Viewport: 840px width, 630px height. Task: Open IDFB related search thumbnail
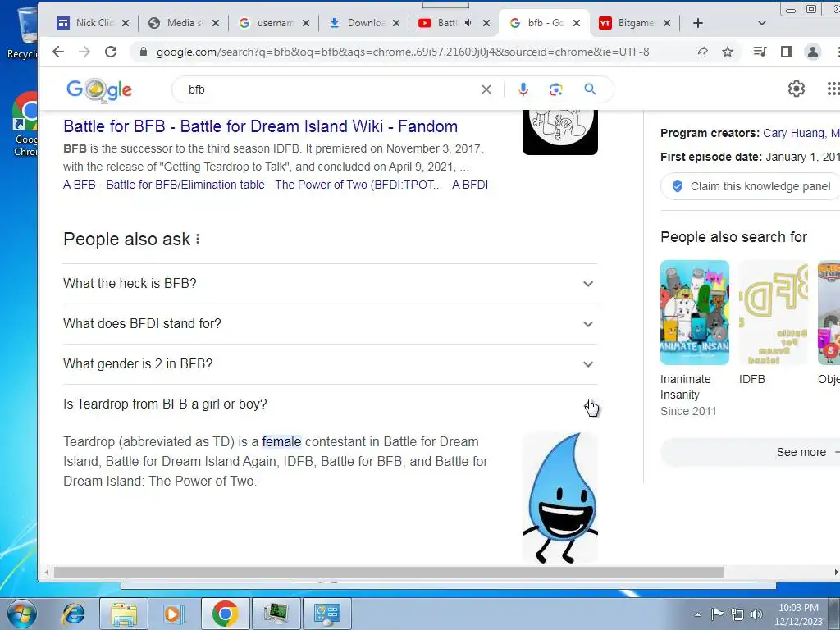(773, 313)
